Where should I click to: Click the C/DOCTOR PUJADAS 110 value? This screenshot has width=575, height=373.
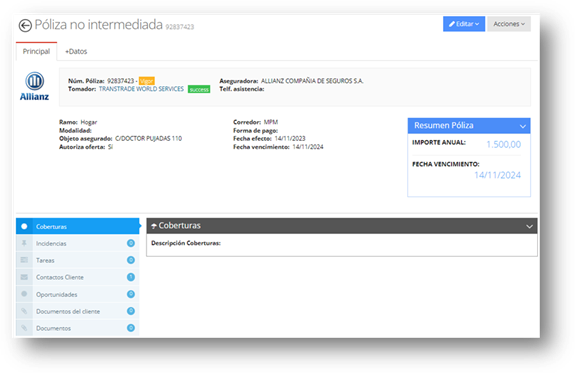pos(149,139)
